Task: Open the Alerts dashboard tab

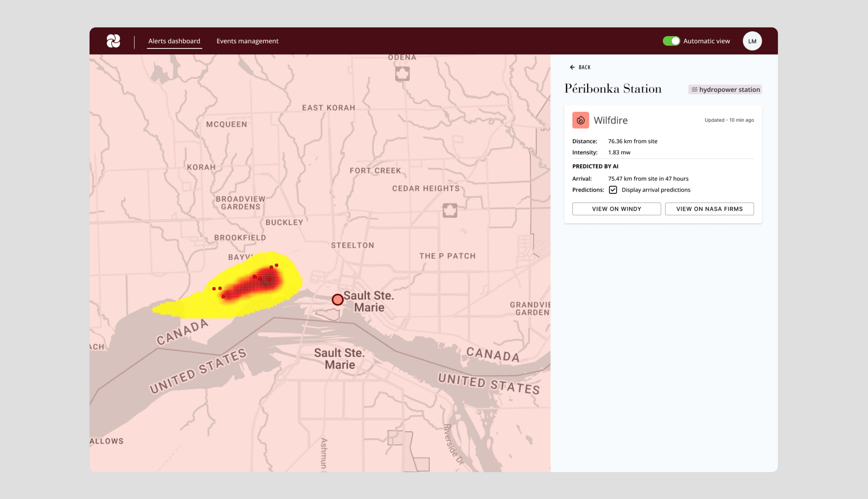Action: pos(174,41)
